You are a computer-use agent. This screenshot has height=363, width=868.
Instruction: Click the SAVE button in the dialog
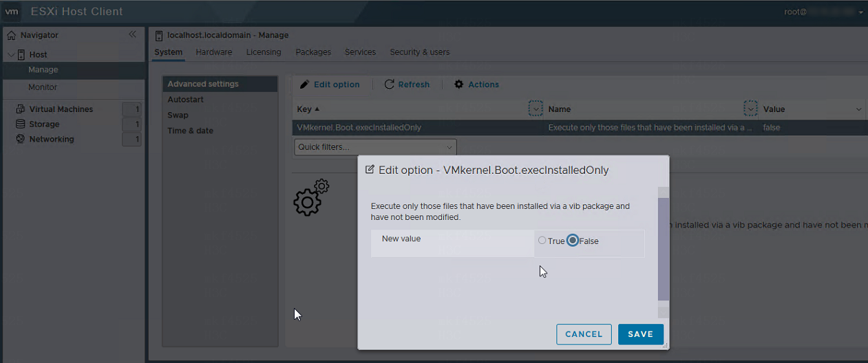(640, 334)
